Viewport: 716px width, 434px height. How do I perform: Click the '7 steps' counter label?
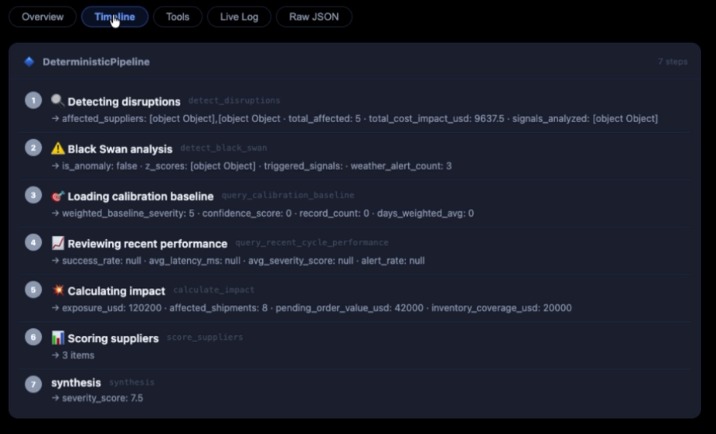[673, 62]
